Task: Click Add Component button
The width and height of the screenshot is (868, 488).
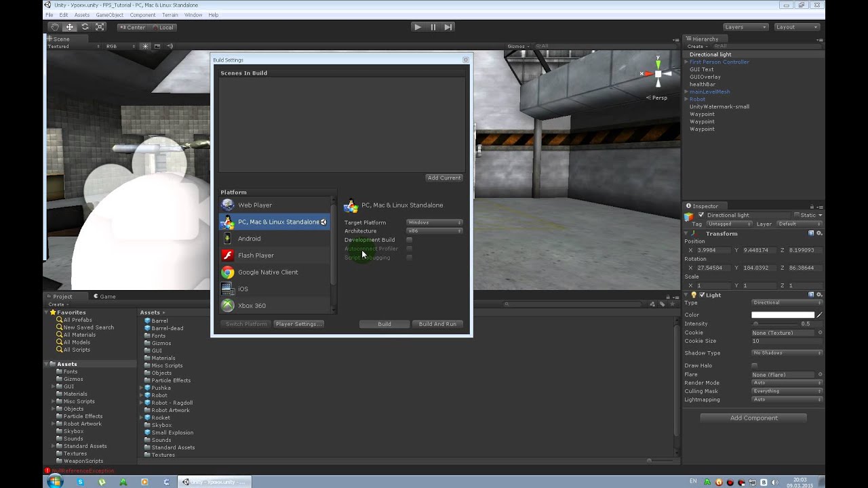Action: coord(753,418)
